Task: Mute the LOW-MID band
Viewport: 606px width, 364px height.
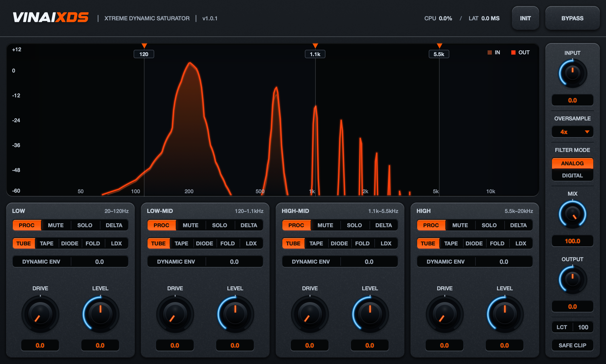Action: point(191,225)
